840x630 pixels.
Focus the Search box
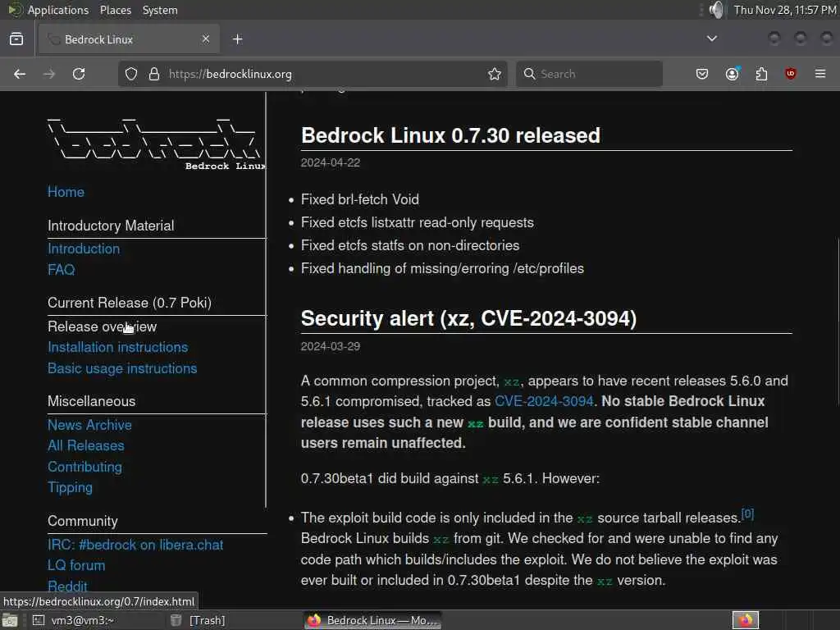pos(589,74)
